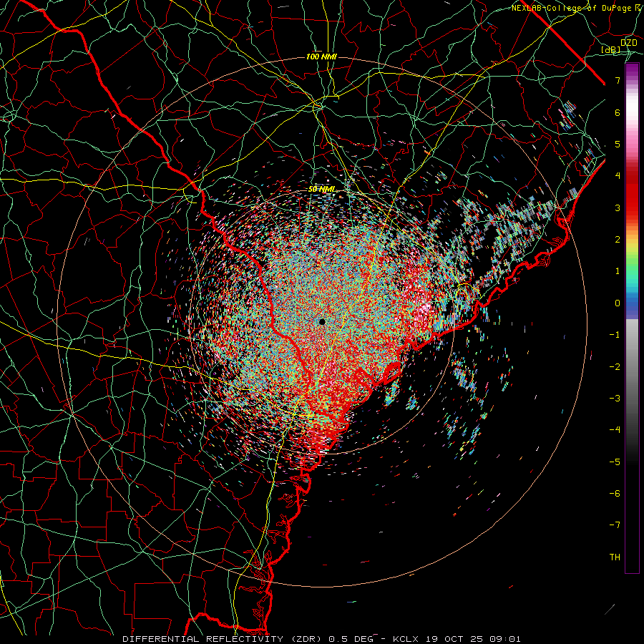The height and width of the screenshot is (644, 644).
Task: Click the '5' value on color scale
Action: 618,144
